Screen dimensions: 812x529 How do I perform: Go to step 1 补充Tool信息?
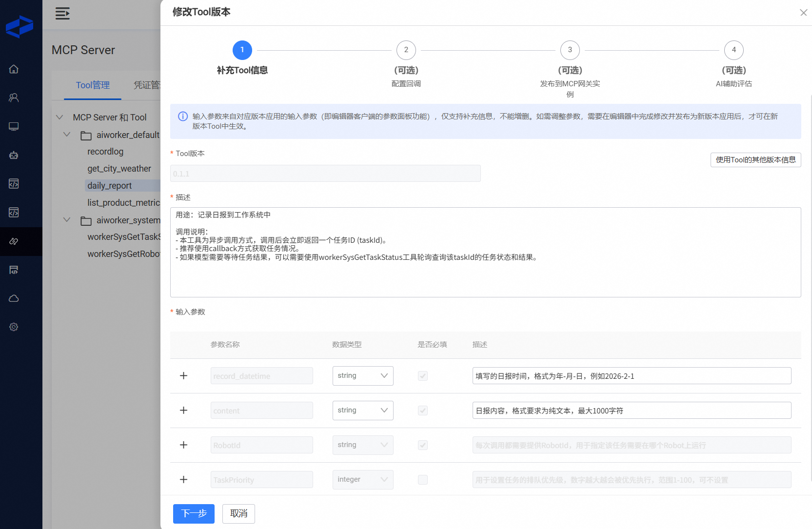[242, 50]
